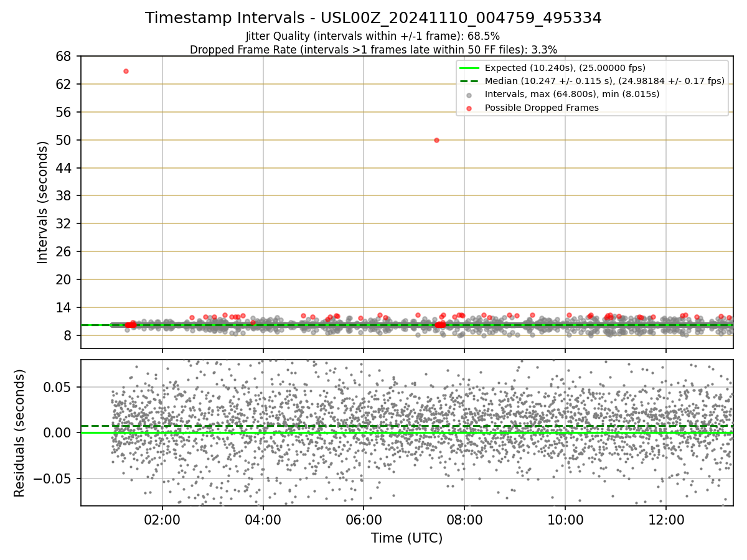Click the '04:00' time tick label

point(263,519)
